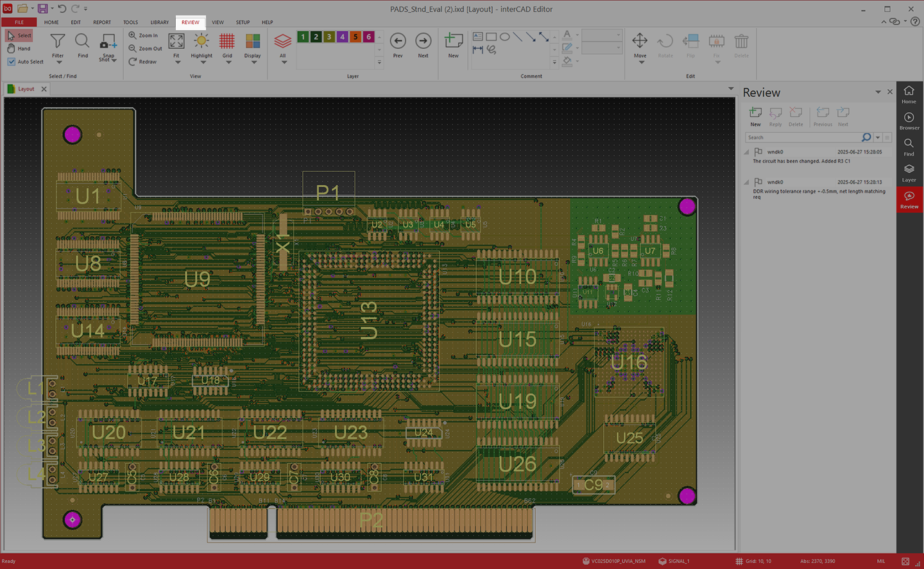This screenshot has height=569, width=924.
Task: Show All layers icon
Action: click(283, 42)
